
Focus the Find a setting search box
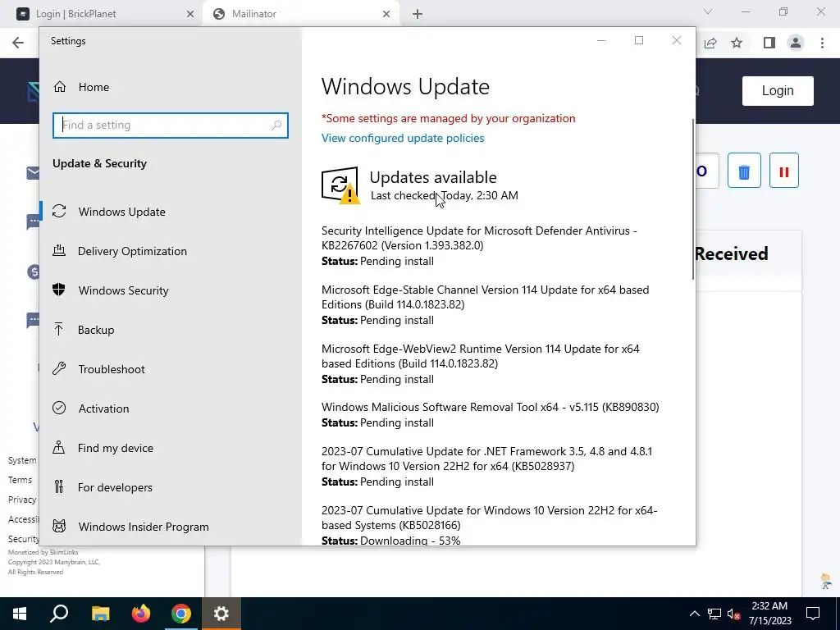(x=171, y=126)
